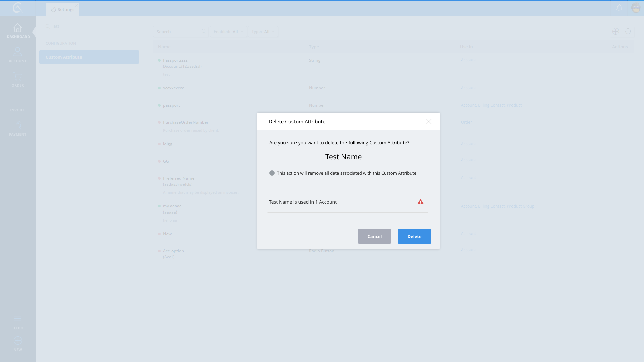This screenshot has width=644, height=362.
Task: Click the Dashboard home icon
Action: (18, 28)
